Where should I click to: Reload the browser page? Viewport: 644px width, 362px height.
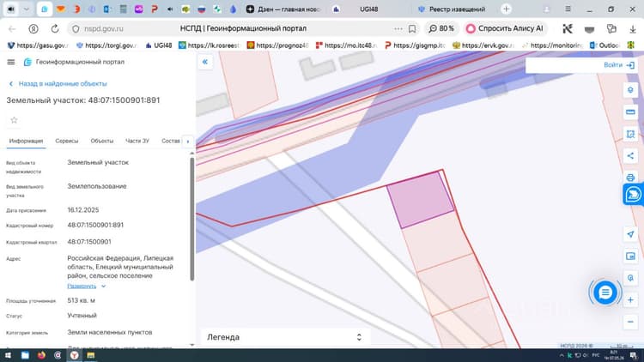coord(55,28)
